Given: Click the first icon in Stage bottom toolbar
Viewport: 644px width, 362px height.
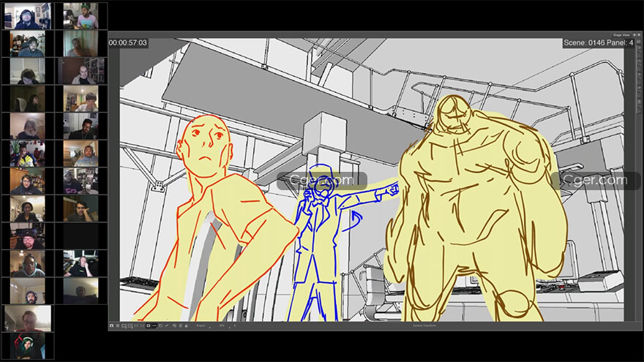Looking at the screenshot, I should 111,325.
